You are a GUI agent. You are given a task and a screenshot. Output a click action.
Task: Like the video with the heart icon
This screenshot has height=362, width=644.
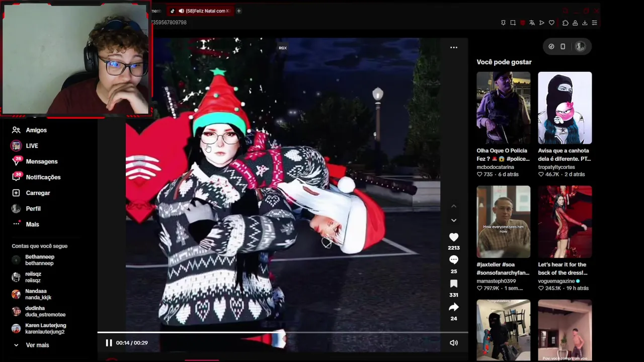pos(453,237)
